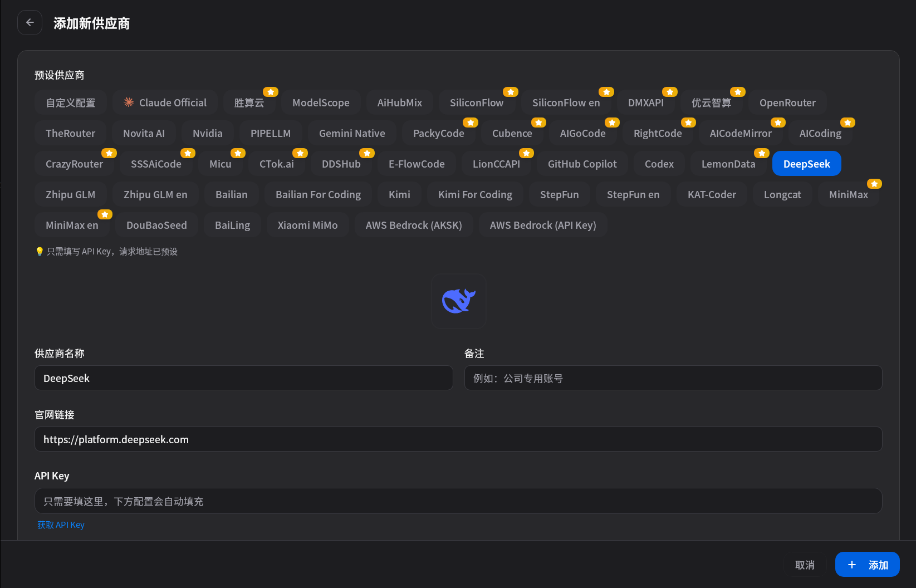This screenshot has width=916, height=588.
Task: Select the StepFun preset
Action: pyautogui.click(x=560, y=194)
